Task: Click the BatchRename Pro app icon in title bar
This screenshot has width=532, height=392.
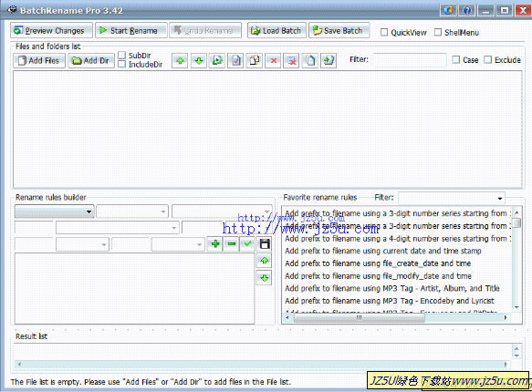Action: (12, 9)
